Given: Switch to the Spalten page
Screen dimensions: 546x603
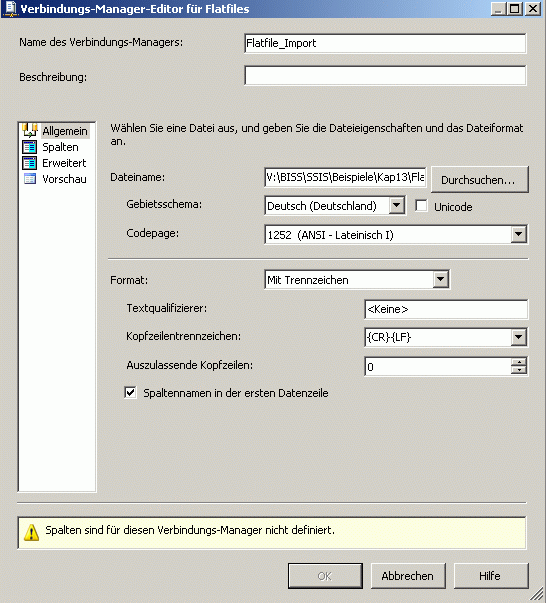Looking at the screenshot, I should (x=60, y=147).
